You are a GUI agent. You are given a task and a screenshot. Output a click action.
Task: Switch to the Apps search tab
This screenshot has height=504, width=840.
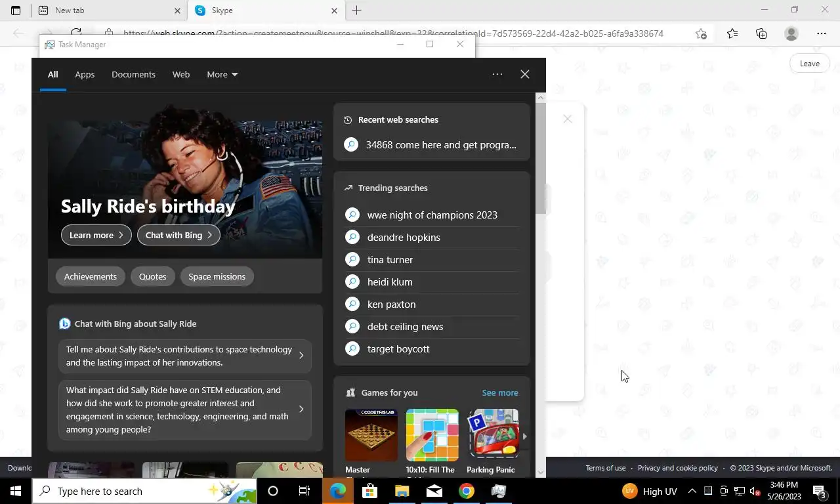(85, 74)
